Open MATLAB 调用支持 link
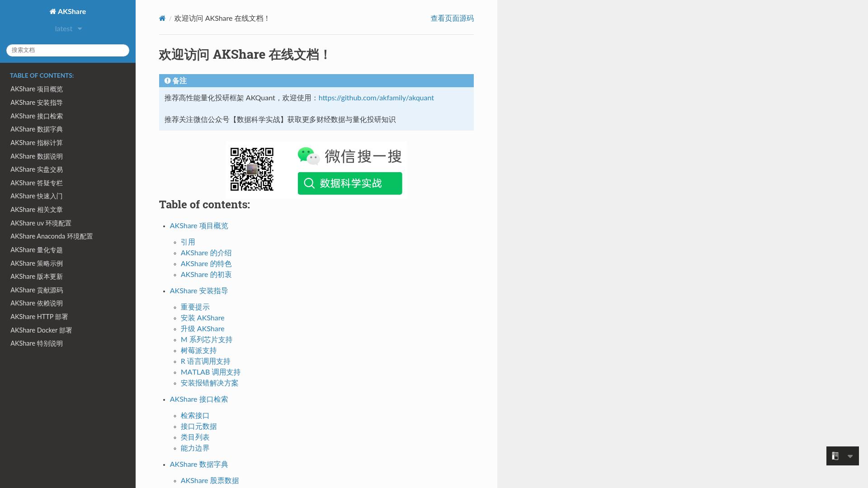 pos(211,372)
